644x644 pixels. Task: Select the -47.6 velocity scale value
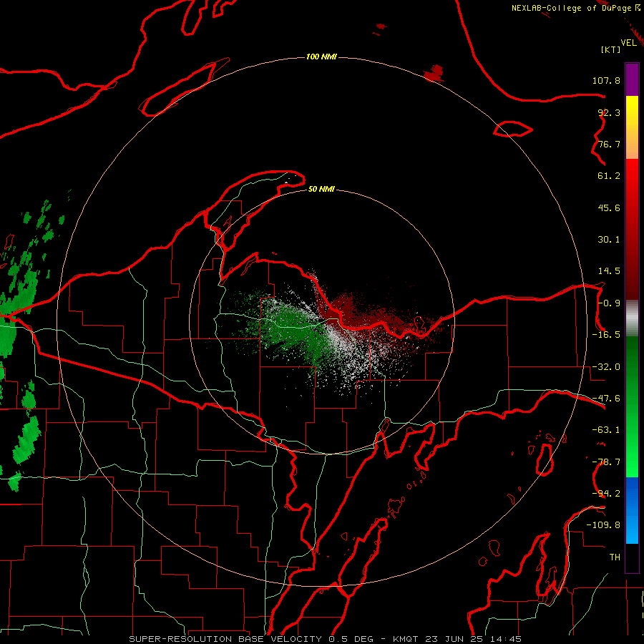[x=606, y=399]
